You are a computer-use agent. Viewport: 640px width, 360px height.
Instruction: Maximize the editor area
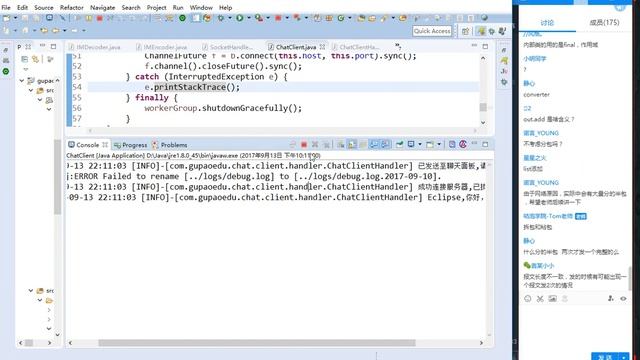485,46
